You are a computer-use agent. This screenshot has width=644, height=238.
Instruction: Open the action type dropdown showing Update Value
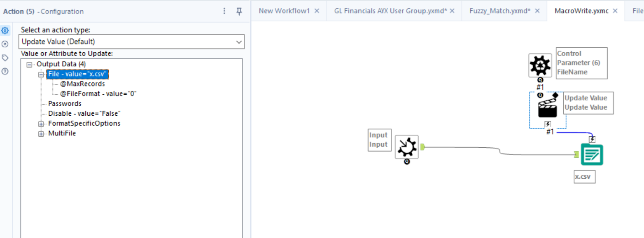point(239,42)
